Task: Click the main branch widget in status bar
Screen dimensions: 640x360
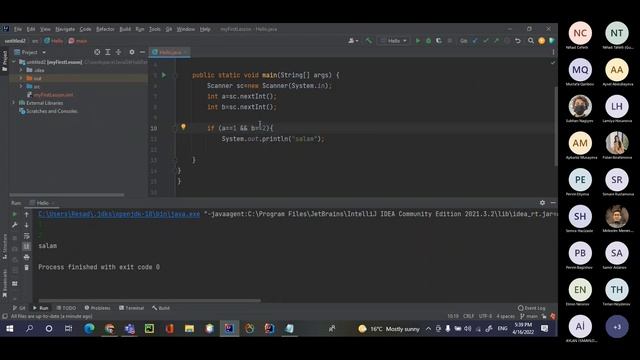Action: point(529,316)
